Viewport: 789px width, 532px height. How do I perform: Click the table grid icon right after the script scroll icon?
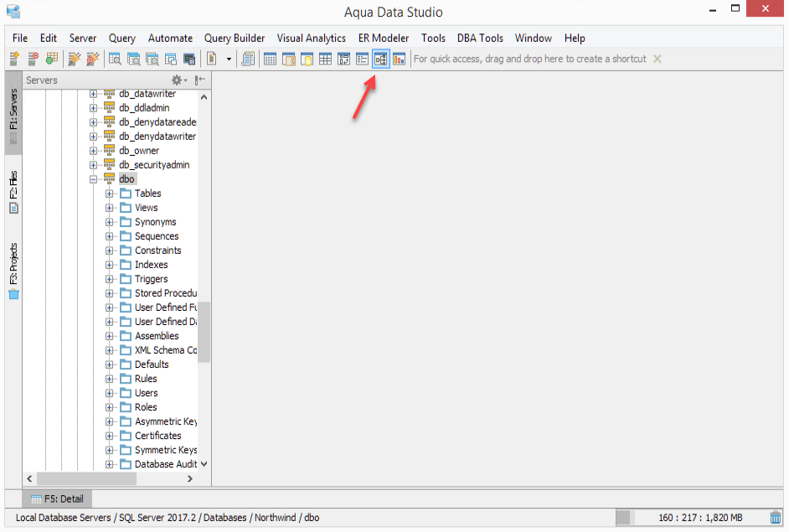271,59
